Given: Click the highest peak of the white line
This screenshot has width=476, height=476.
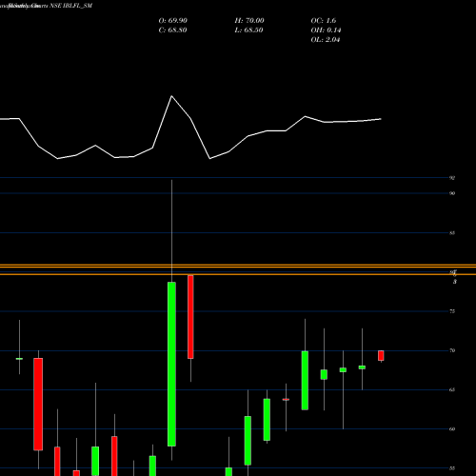Looking at the screenshot, I should [x=171, y=96].
